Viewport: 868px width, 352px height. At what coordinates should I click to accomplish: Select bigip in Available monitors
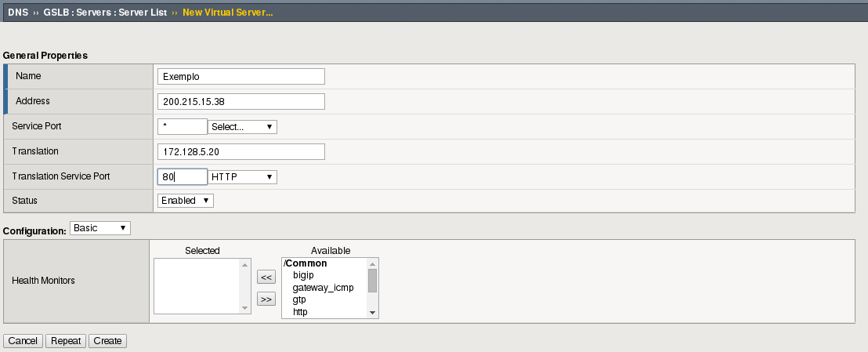click(x=302, y=276)
